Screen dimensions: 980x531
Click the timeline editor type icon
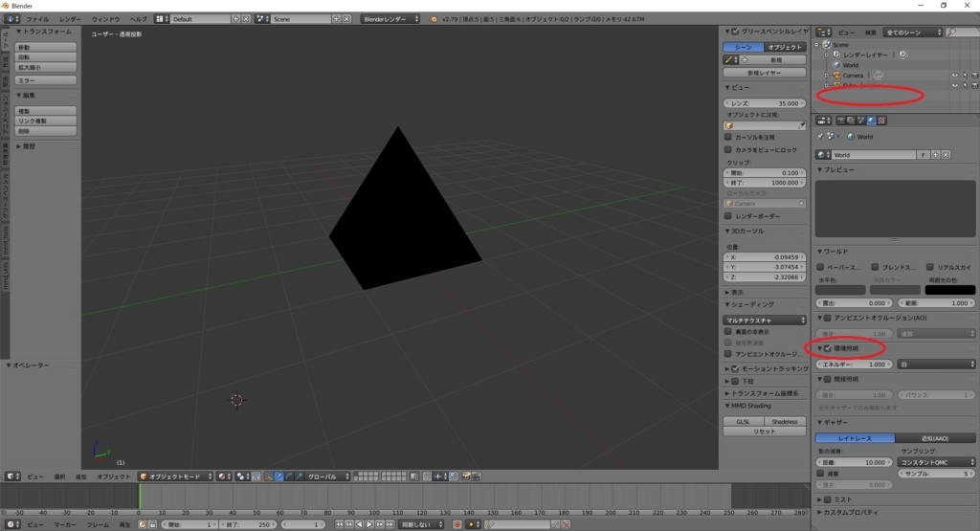pyautogui.click(x=11, y=524)
